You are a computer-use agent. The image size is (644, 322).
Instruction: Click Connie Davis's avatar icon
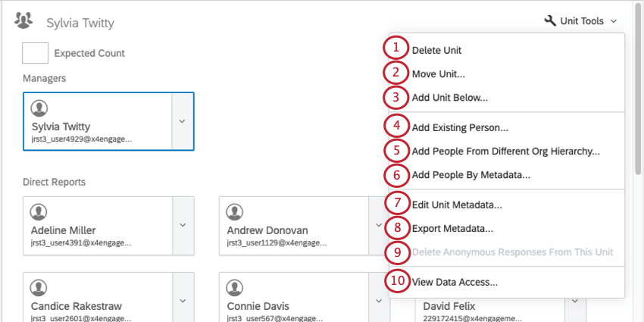tap(235, 288)
